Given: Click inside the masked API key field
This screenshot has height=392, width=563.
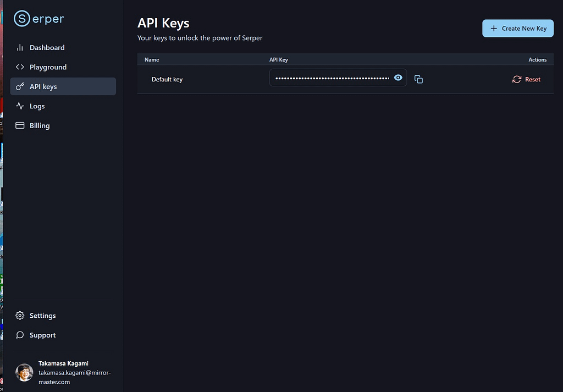Looking at the screenshot, I should (332, 78).
